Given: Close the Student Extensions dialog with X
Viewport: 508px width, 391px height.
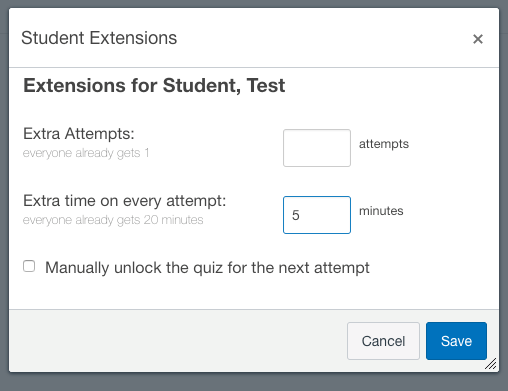Looking at the screenshot, I should (x=478, y=39).
